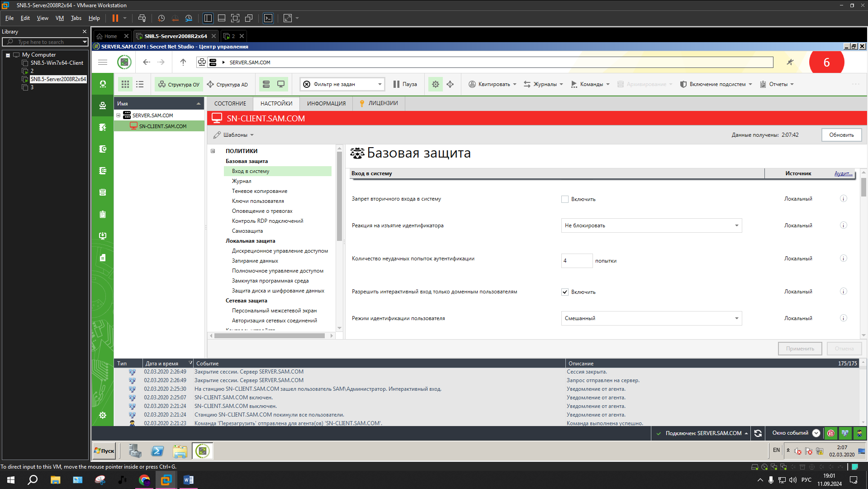Screen dimensions: 868x489
Task: Click the gear settings icon in toolbar
Action: coord(436,84)
